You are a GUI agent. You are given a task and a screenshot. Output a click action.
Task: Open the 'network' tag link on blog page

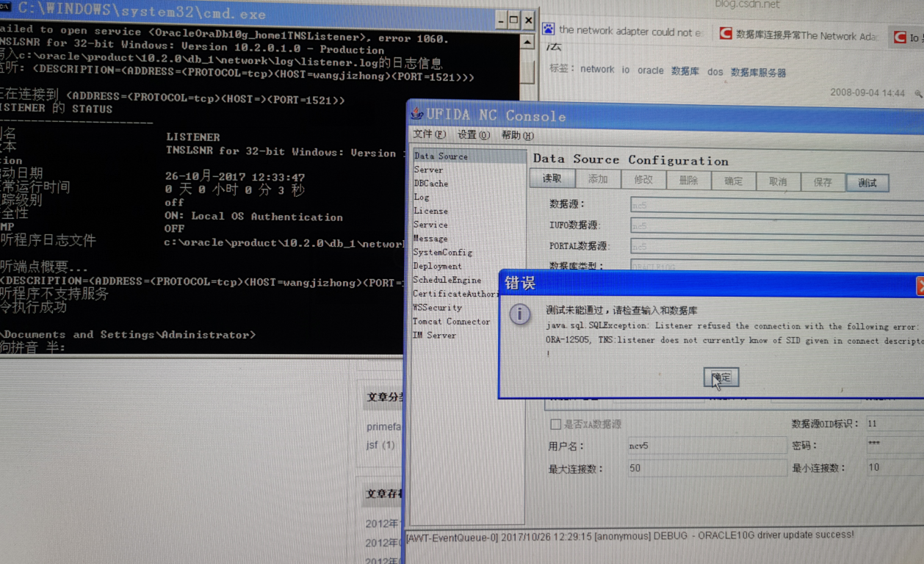(597, 69)
